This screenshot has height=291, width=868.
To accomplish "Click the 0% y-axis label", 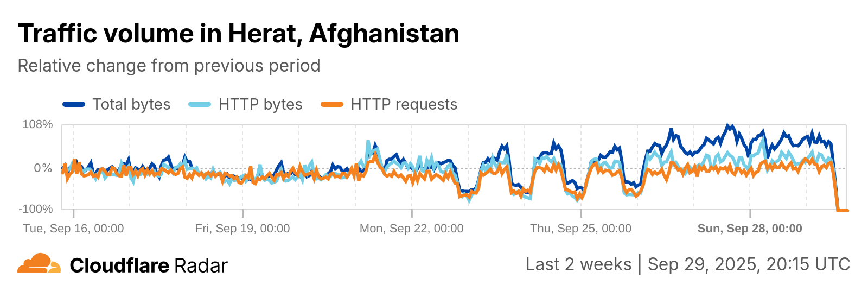I will pyautogui.click(x=43, y=168).
